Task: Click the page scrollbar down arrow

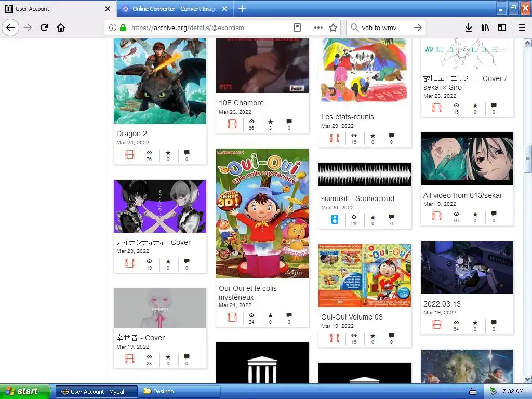Action: click(528, 379)
